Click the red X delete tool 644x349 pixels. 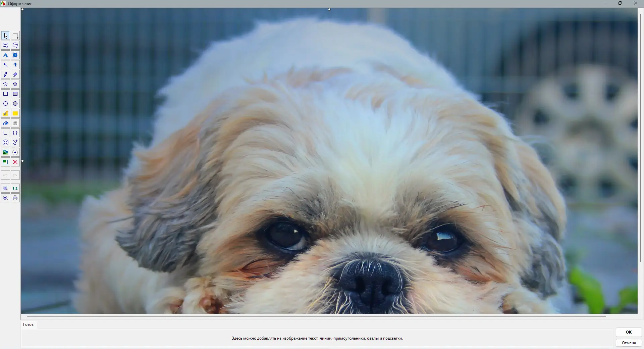[15, 162]
